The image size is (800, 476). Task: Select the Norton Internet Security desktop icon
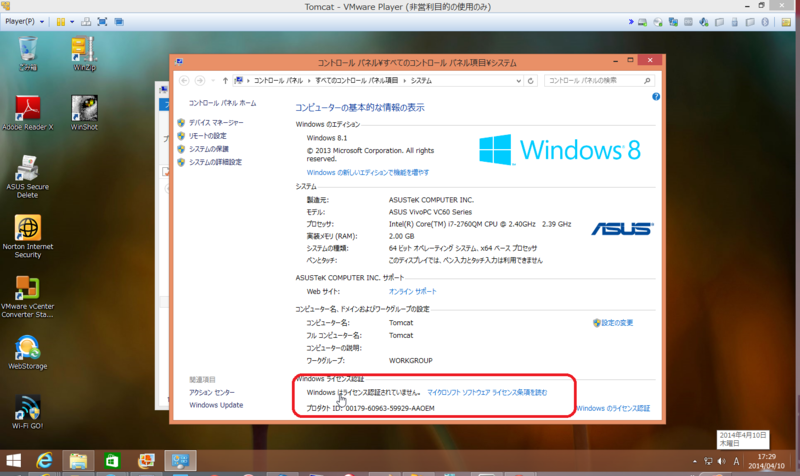[x=28, y=236]
